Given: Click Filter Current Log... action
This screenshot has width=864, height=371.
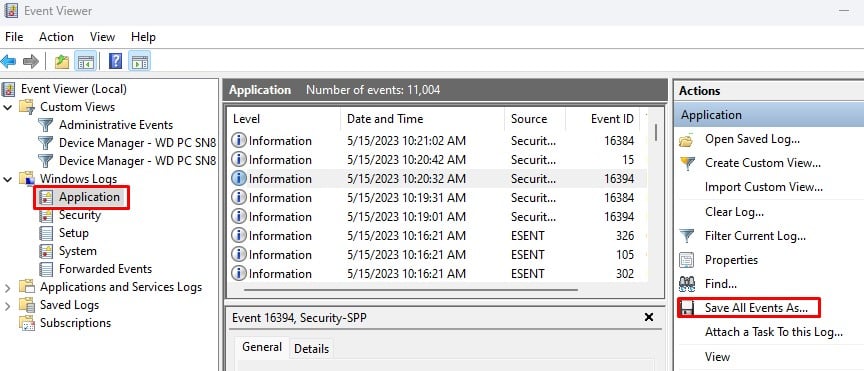Looking at the screenshot, I should (x=755, y=236).
